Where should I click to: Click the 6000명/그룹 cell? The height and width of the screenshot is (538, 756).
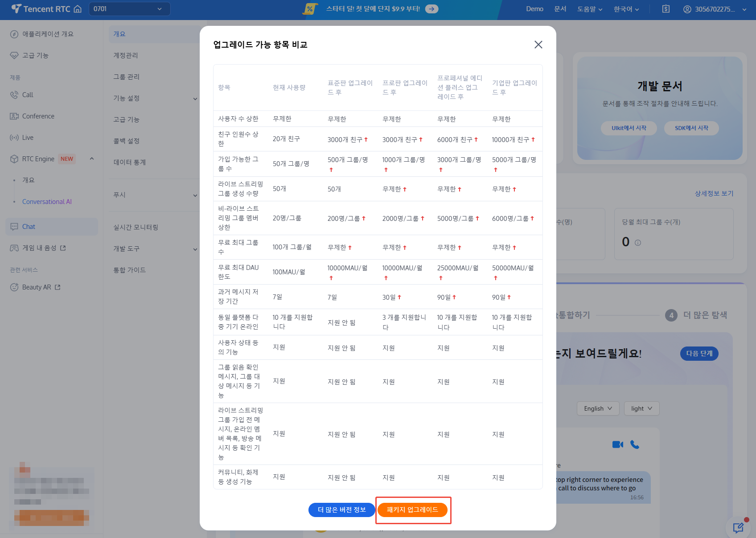coord(513,219)
